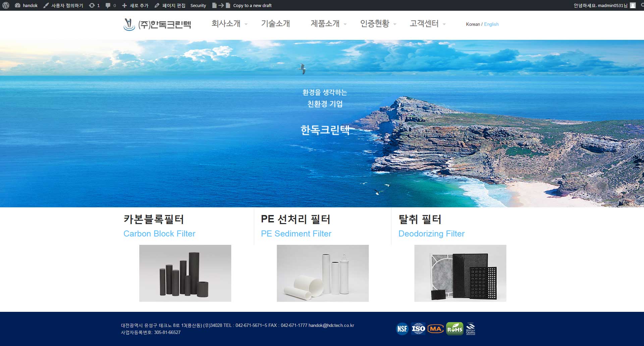The image size is (644, 346).
Task: Open 제품소개 navigation menu
Action: pyautogui.click(x=325, y=23)
